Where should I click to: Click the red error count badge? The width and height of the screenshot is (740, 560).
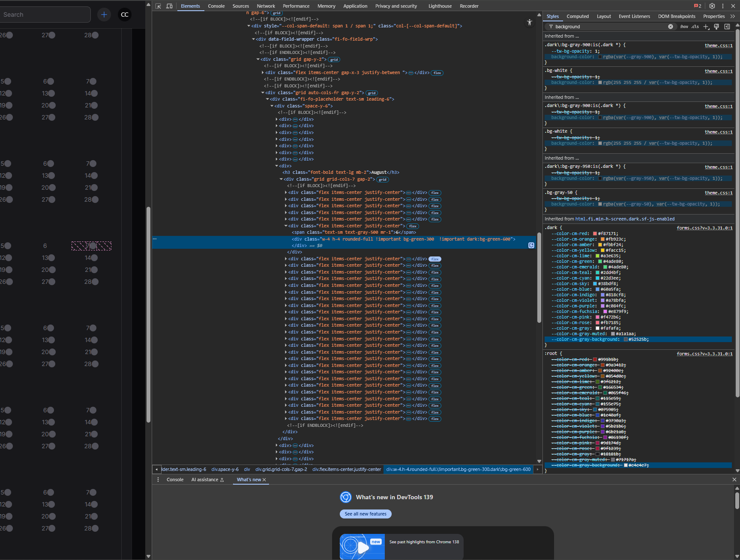point(698,6)
